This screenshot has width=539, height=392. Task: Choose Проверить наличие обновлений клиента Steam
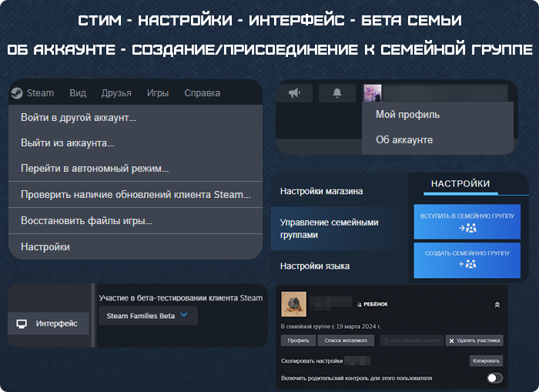136,195
